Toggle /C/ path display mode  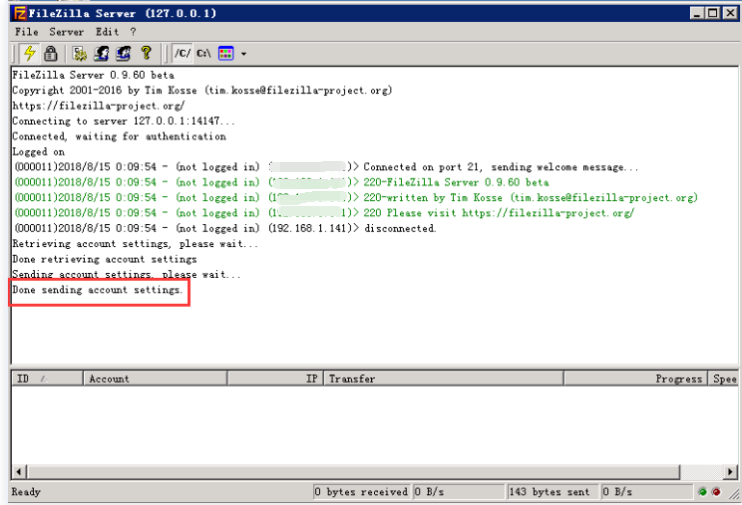(x=182, y=53)
